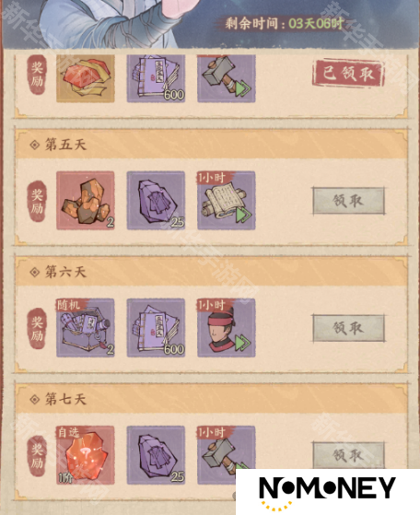Claim the Day Six reward with 领取
420x515 pixels.
(348, 328)
